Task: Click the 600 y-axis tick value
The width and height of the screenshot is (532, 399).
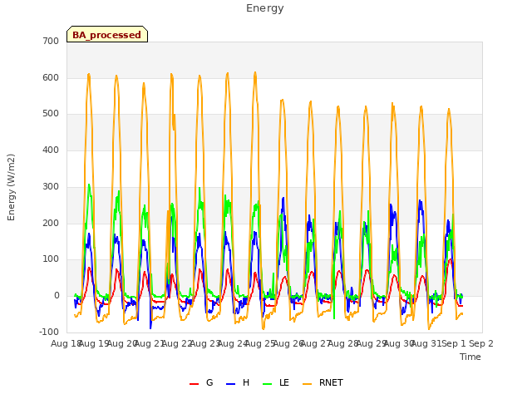Action: (51, 77)
